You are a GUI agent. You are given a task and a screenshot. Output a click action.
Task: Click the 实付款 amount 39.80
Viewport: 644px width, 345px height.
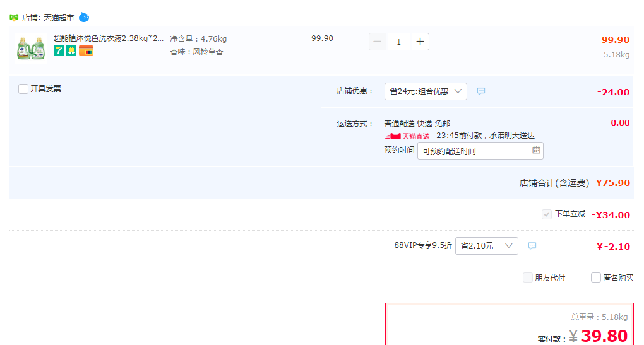(x=604, y=336)
